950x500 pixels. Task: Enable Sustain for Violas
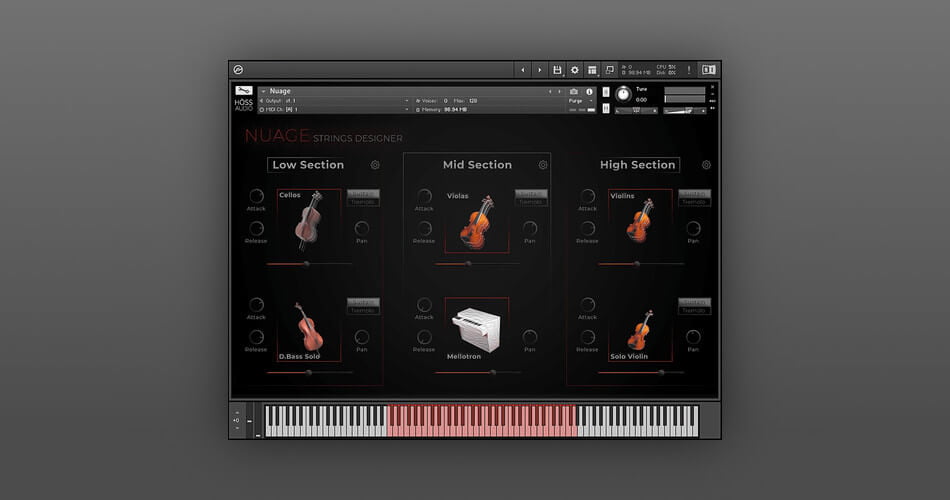(x=531, y=194)
